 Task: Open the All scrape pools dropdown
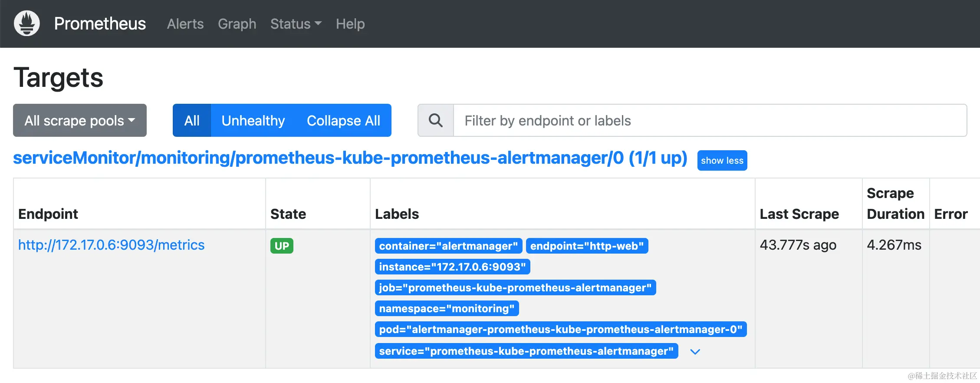pyautogui.click(x=80, y=120)
